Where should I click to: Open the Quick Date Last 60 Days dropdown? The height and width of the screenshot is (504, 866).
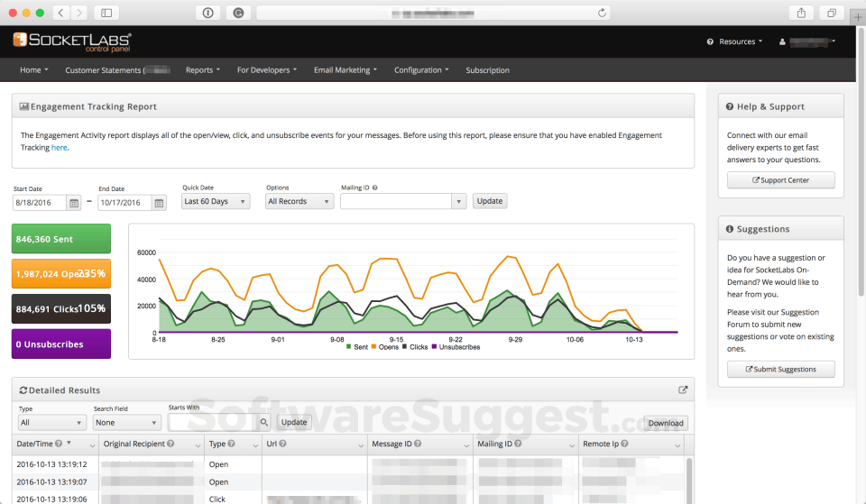[216, 201]
